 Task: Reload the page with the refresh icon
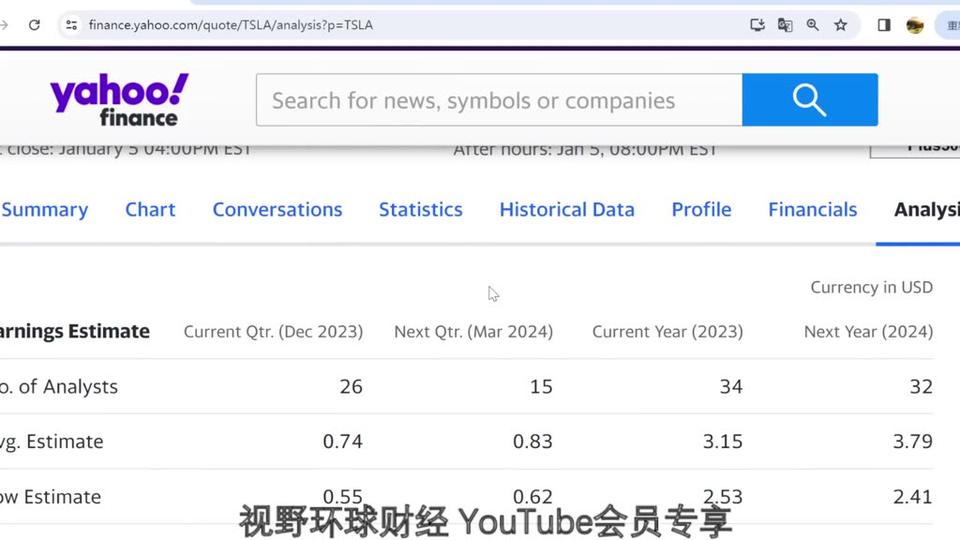tap(34, 25)
